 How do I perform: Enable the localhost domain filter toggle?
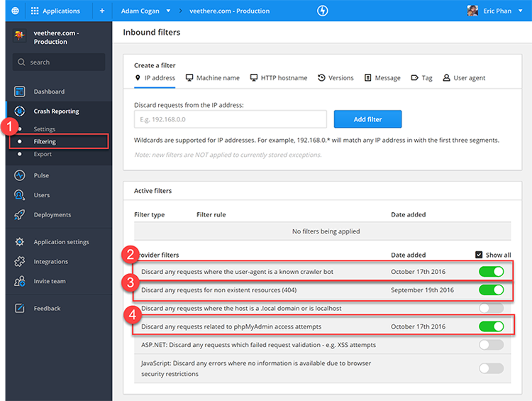(491, 308)
